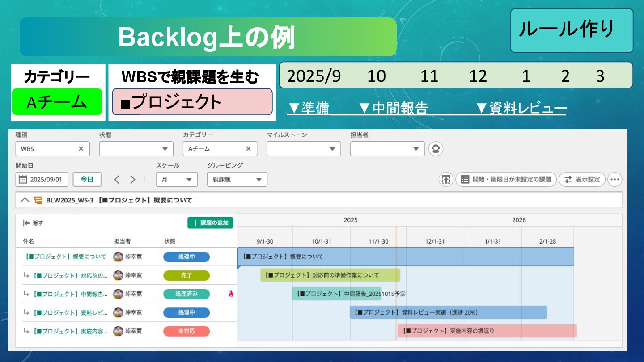
Task: Click the 12/1-31 month column header
Action: (x=435, y=241)
